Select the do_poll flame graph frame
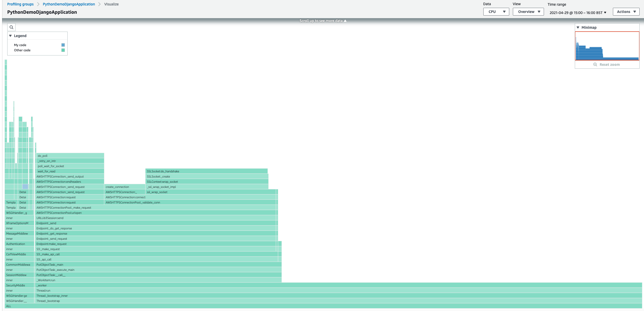 coord(70,156)
